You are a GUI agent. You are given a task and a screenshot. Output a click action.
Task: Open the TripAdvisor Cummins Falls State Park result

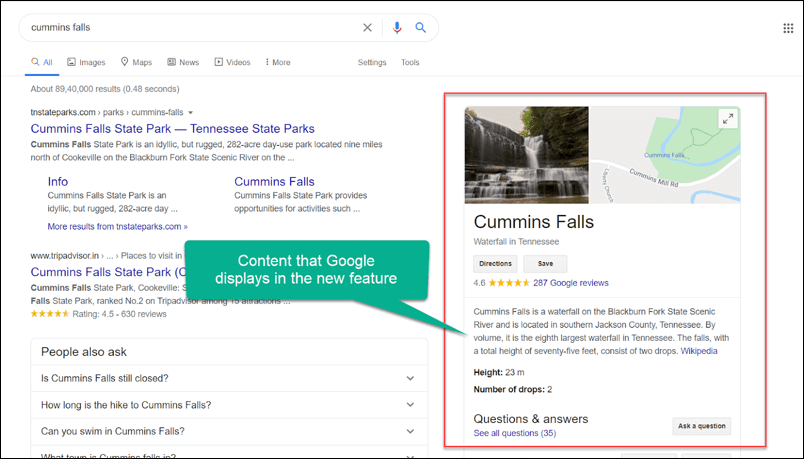coord(108,272)
